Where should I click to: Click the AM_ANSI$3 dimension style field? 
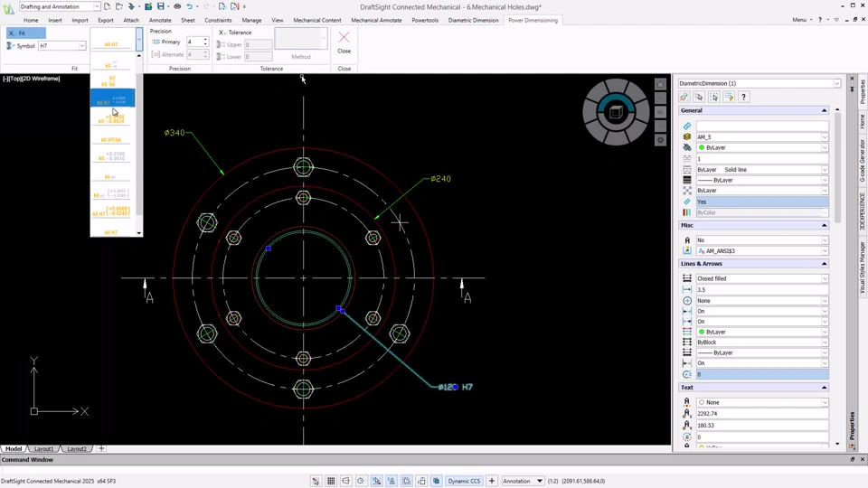tap(762, 250)
